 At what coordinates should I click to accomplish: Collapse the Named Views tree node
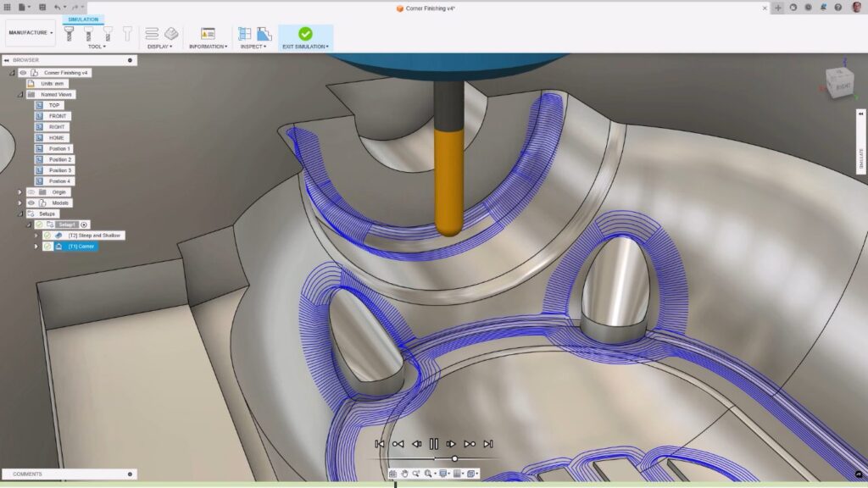pos(20,95)
